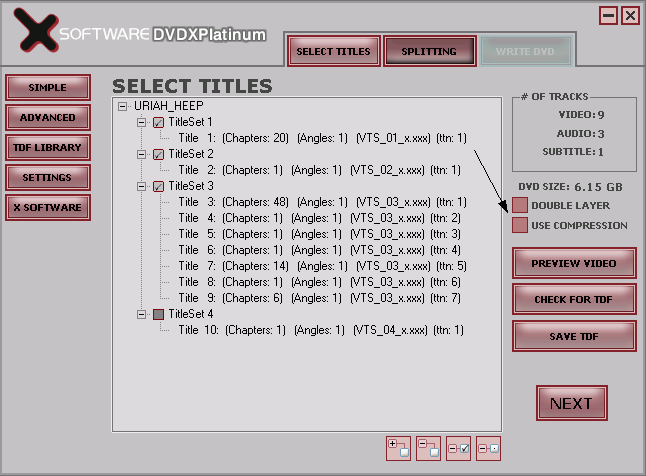Enable the Double Layer option
Viewport: 646px width, 476px height.
coord(520,205)
